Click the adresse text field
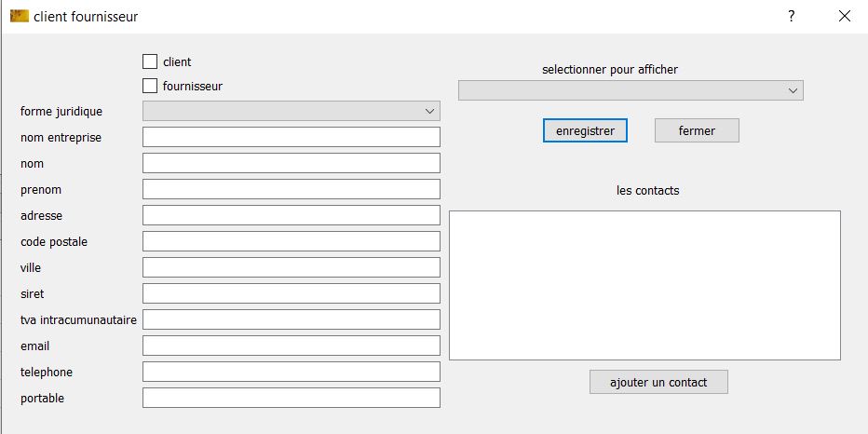Viewport: 868px width, 434px height. (291, 215)
